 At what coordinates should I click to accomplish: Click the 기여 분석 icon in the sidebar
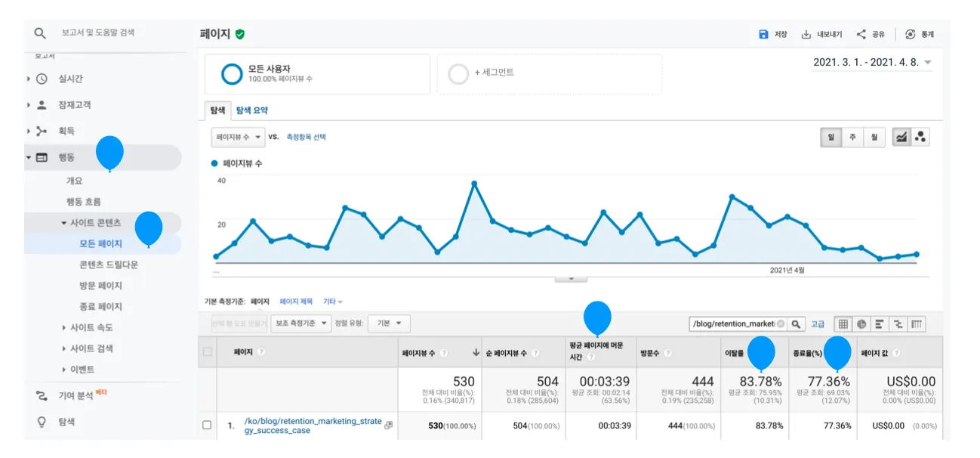click(x=42, y=396)
